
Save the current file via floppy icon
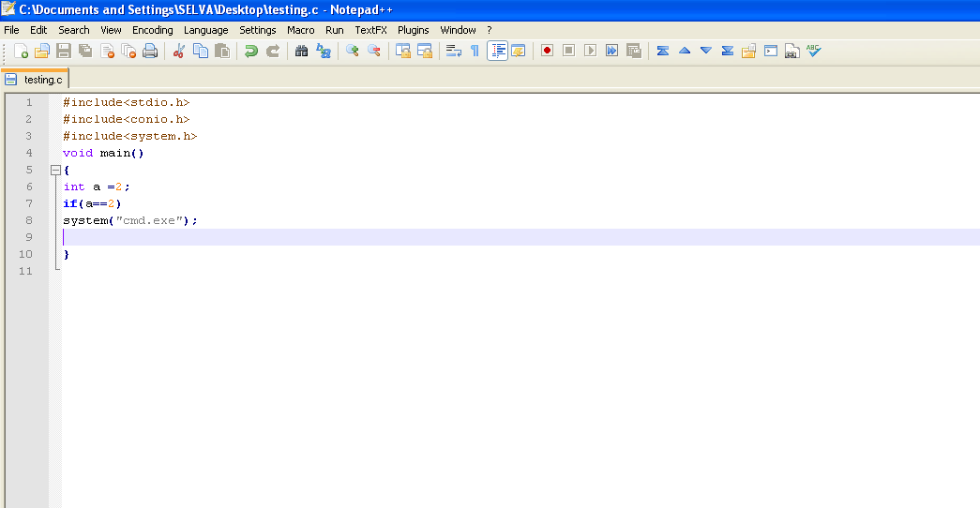64,51
